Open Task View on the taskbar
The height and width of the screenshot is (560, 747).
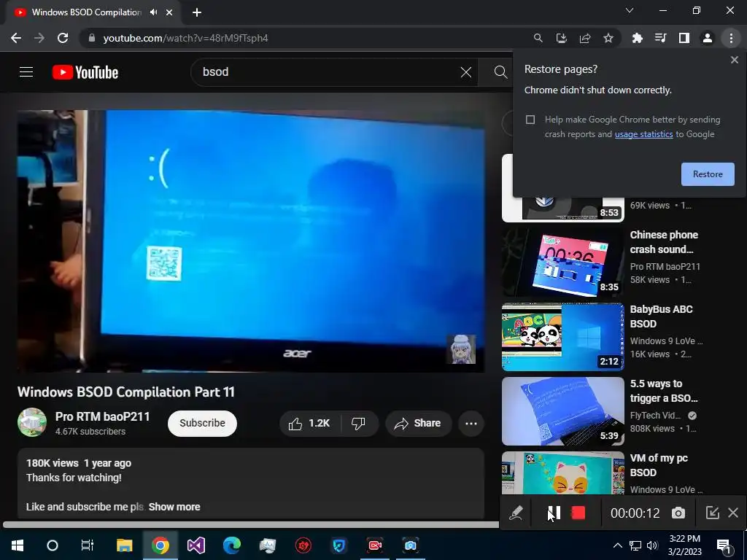point(88,545)
